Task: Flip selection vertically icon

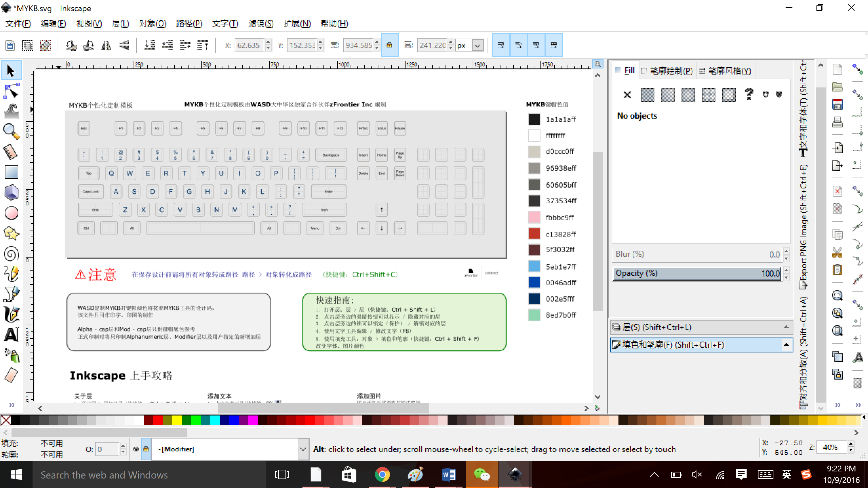Action: pos(124,45)
